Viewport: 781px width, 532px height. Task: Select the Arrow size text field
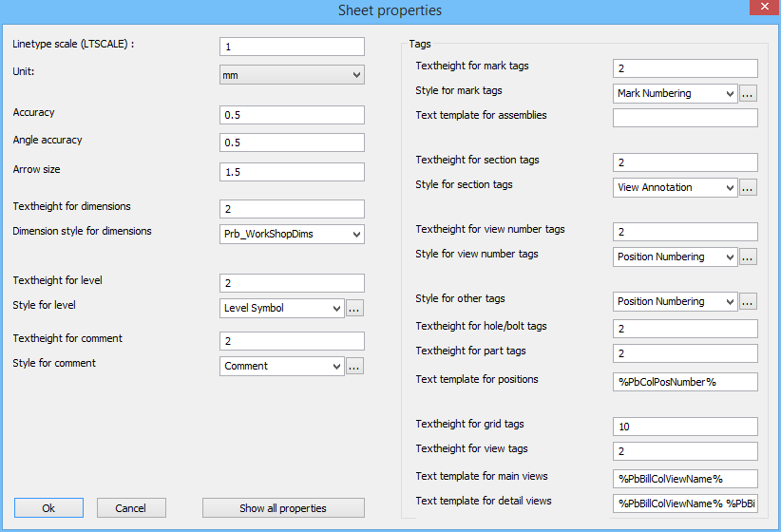tap(292, 172)
